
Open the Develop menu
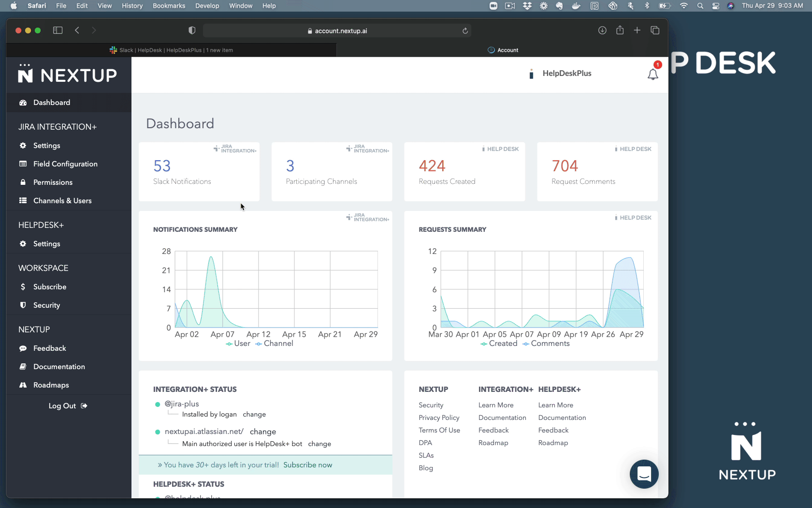click(x=207, y=6)
